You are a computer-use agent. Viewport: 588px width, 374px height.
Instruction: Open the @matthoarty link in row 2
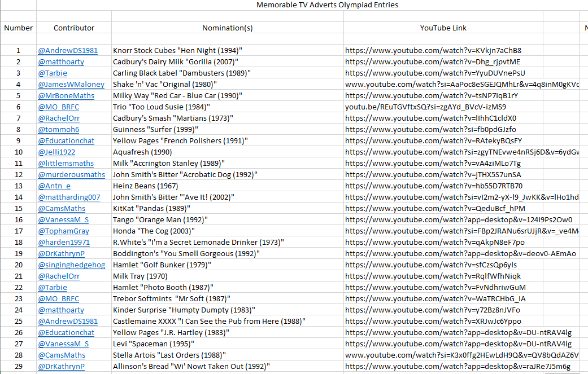click(61, 62)
